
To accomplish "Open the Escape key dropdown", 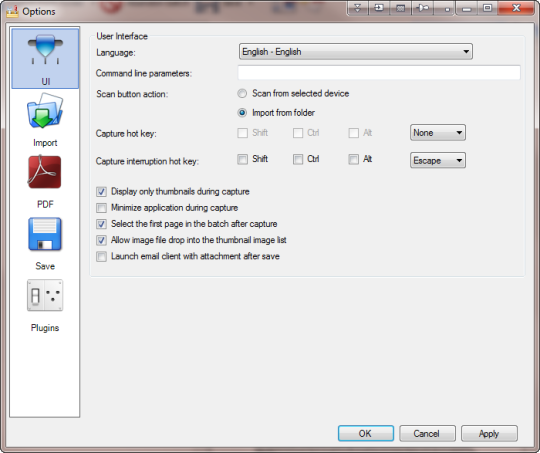I will tap(438, 161).
